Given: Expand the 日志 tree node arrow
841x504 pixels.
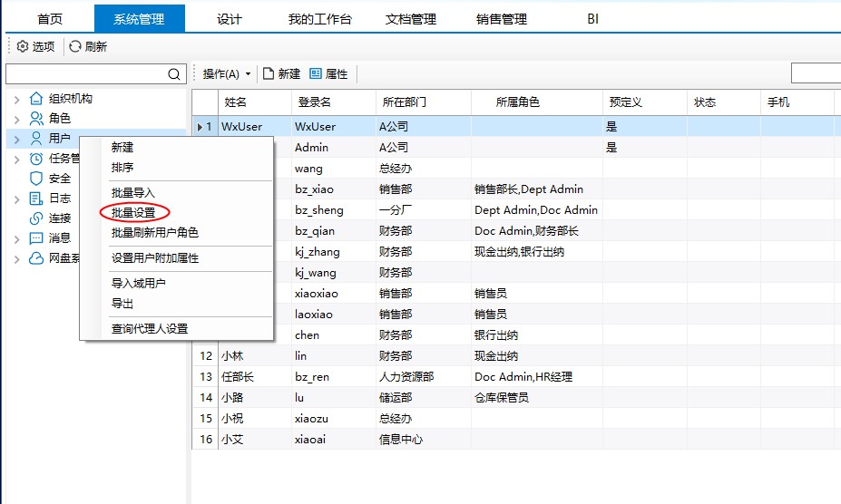Looking at the screenshot, I should coord(16,199).
